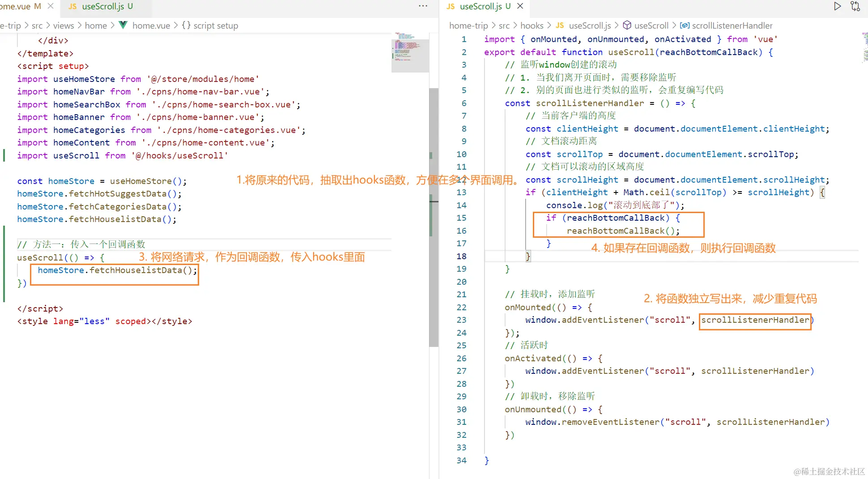Click line number 1 in useScroll.js
Viewport: 868px width, 479px height.
click(464, 39)
